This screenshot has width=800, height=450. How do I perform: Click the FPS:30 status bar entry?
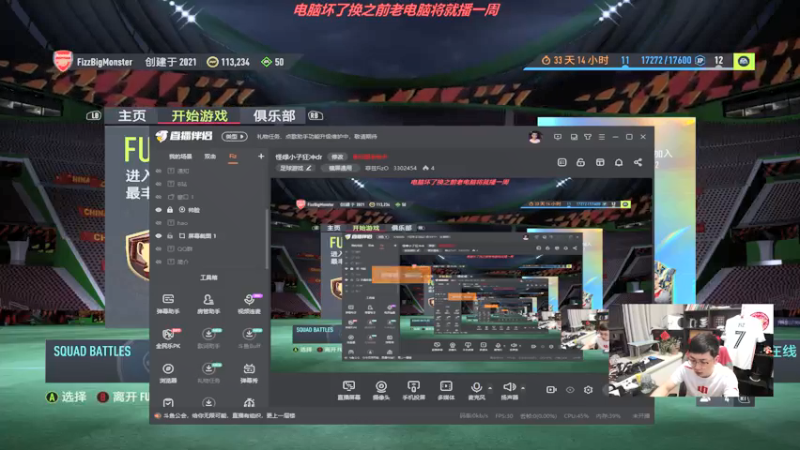(x=504, y=416)
